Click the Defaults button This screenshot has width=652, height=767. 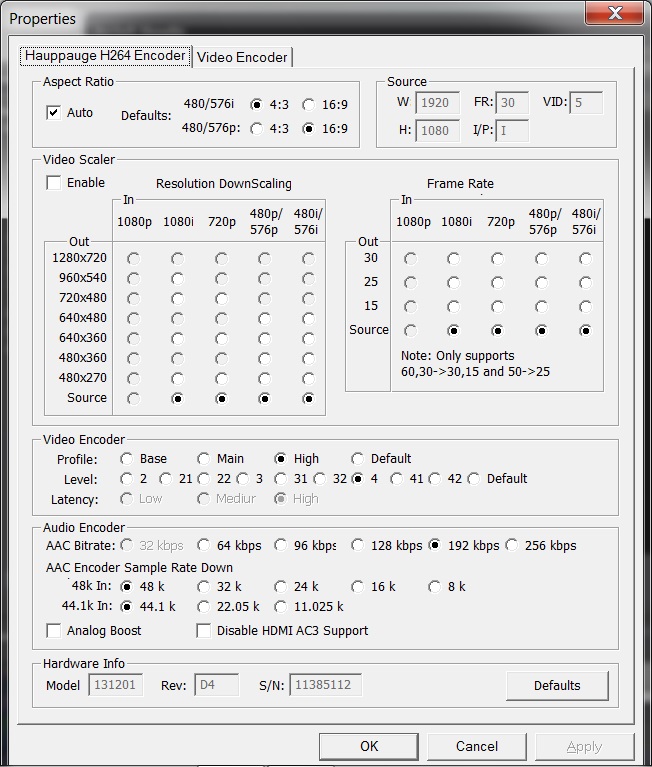pos(557,685)
